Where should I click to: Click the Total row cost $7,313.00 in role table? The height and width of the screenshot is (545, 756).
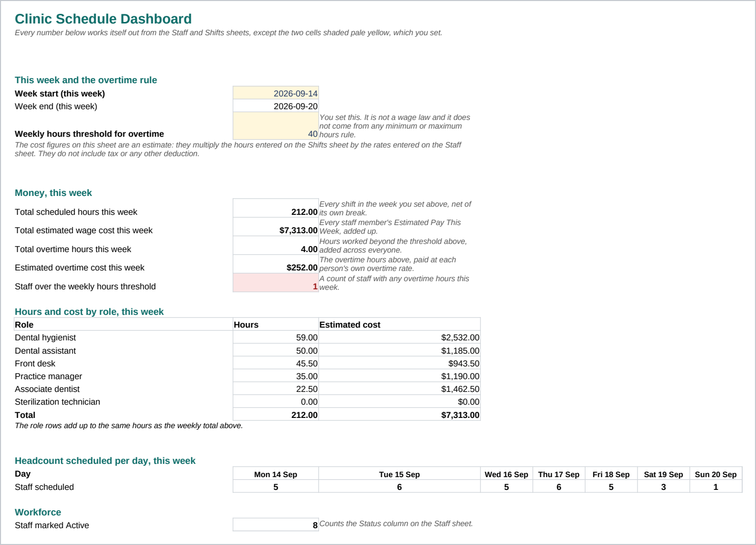pyautogui.click(x=400, y=415)
